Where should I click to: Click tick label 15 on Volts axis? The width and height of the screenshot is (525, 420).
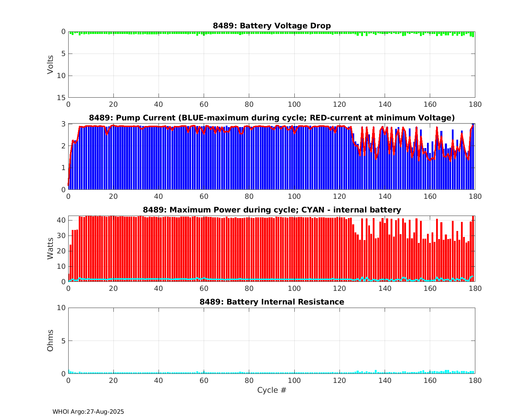click(x=61, y=98)
